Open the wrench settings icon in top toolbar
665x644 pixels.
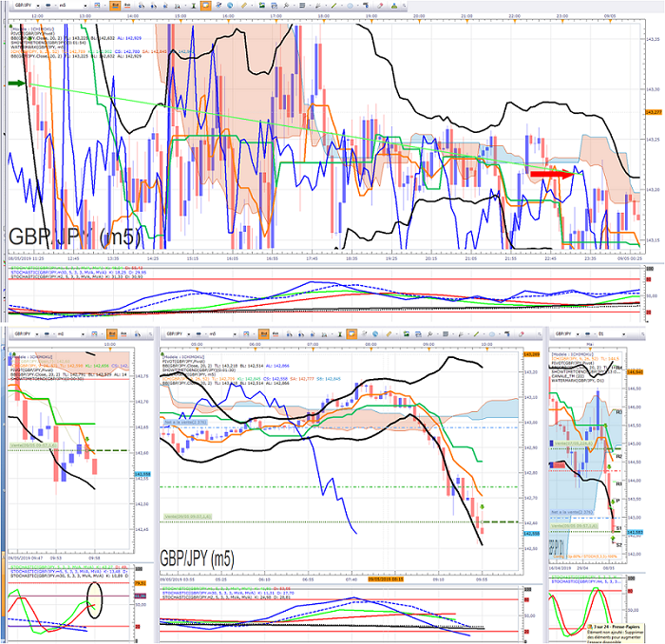pyautogui.click(x=286, y=6)
